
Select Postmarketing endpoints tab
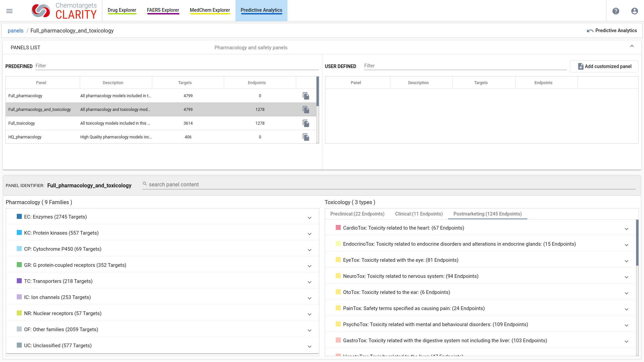coord(488,214)
